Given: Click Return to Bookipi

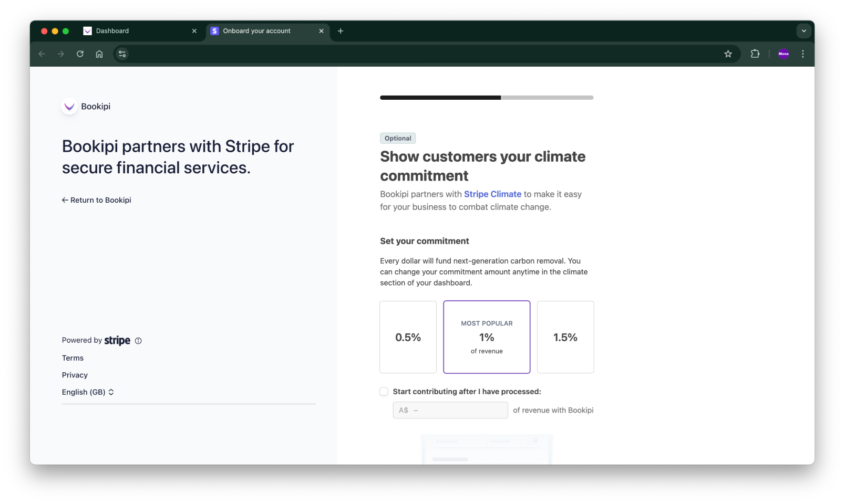Looking at the screenshot, I should (97, 200).
